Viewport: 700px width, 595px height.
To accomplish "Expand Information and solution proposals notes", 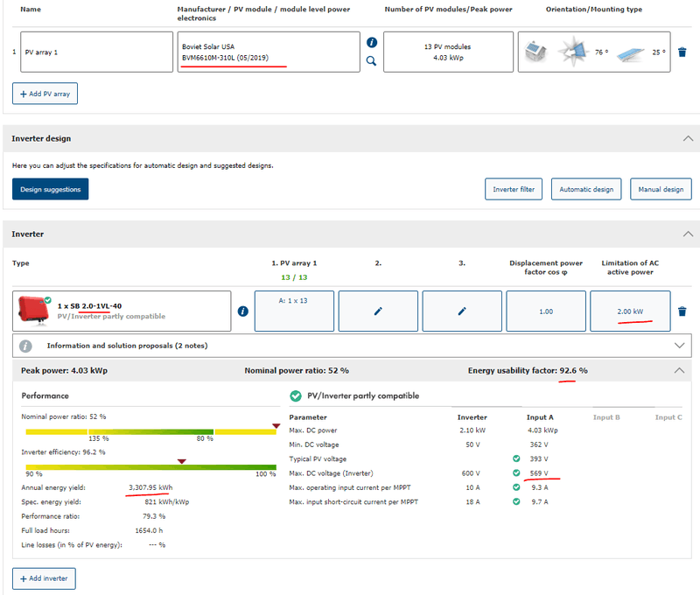I will coord(679,345).
